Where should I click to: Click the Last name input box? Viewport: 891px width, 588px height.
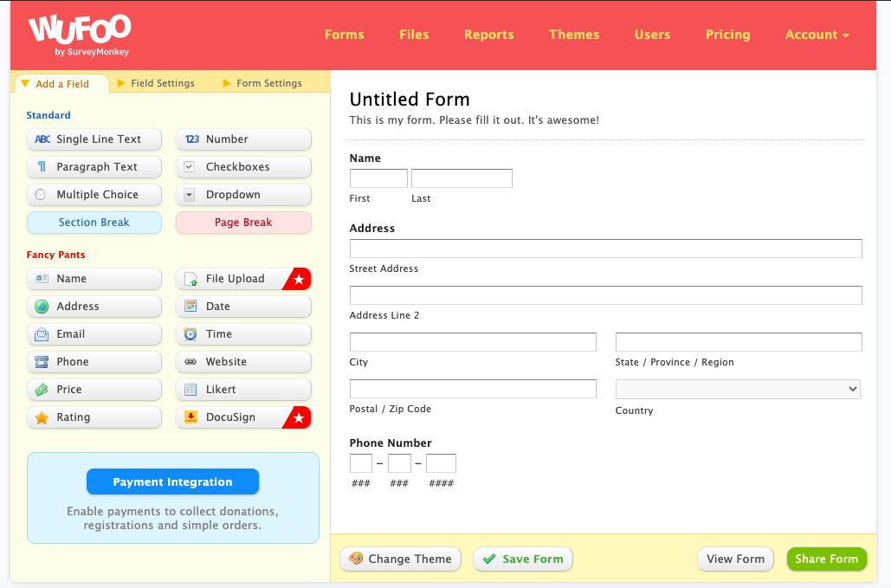coord(462,178)
